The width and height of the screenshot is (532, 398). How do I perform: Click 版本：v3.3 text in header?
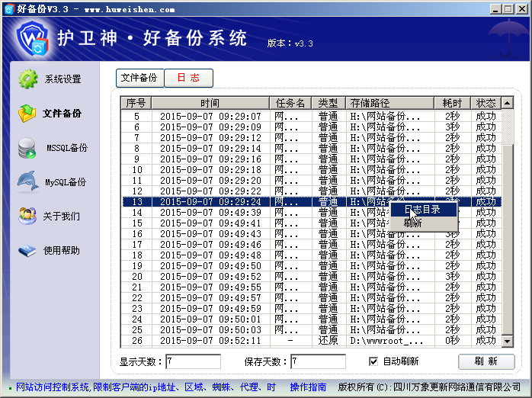click(x=290, y=43)
